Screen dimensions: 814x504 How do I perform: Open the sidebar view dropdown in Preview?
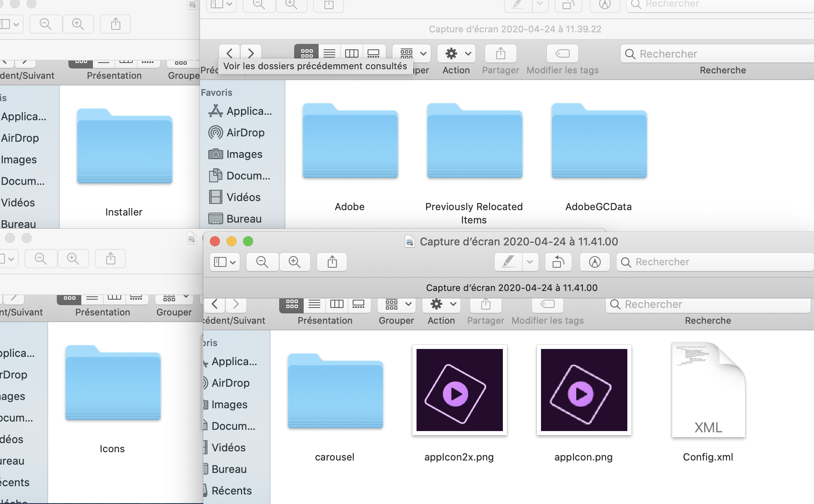click(x=224, y=262)
